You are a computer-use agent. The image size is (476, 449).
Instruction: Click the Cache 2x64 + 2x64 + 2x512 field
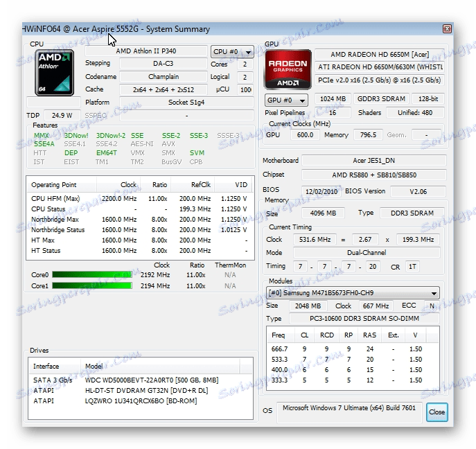[164, 89]
